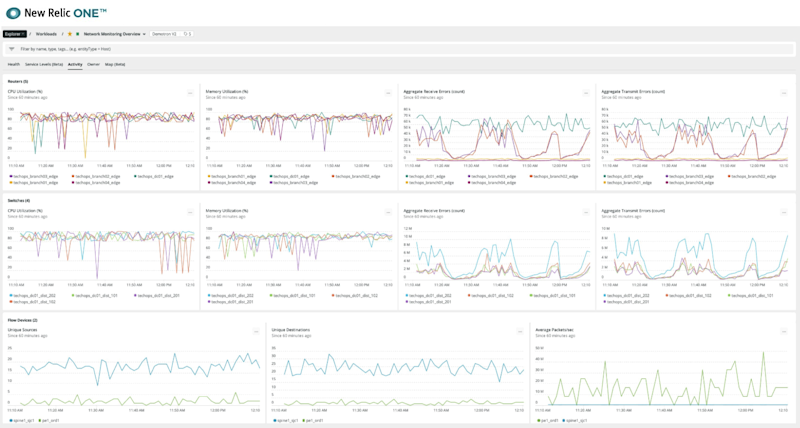Click the Unique Sources chart title
Image resolution: width=800 pixels, height=428 pixels.
coord(22,330)
